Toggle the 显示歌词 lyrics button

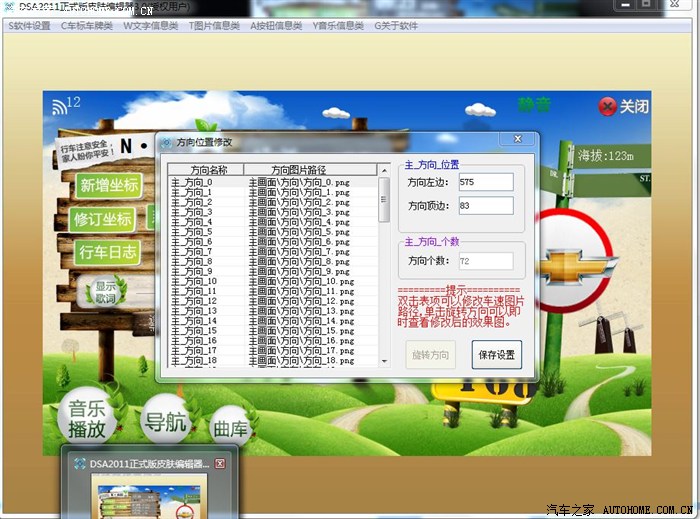click(105, 293)
